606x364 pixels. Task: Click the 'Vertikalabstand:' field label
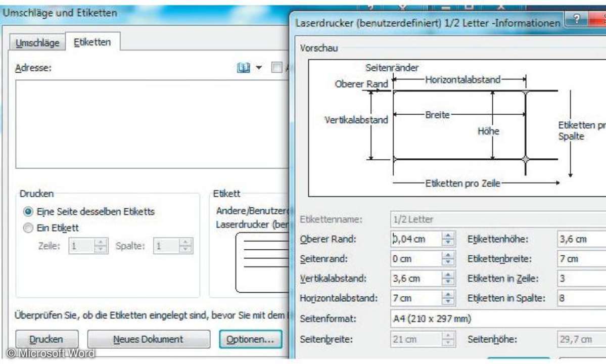click(x=333, y=279)
